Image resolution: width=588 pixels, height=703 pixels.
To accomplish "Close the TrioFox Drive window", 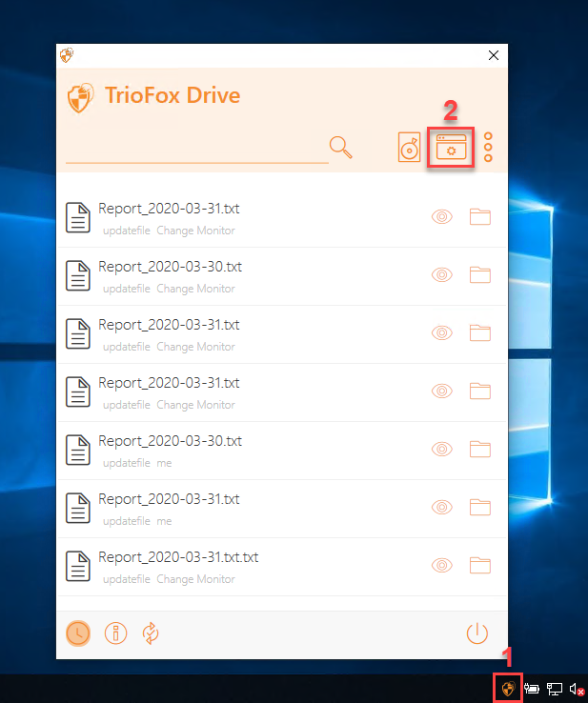I will pos(494,55).
